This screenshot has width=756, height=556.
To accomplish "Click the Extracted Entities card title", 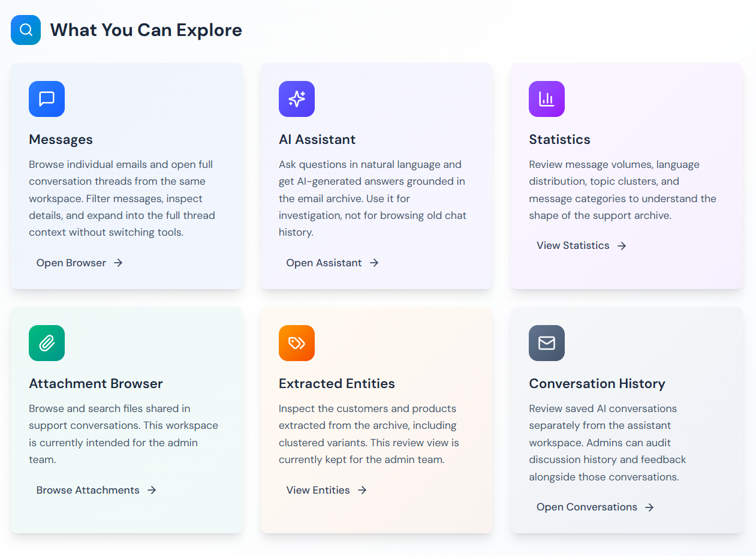I will pyautogui.click(x=337, y=383).
